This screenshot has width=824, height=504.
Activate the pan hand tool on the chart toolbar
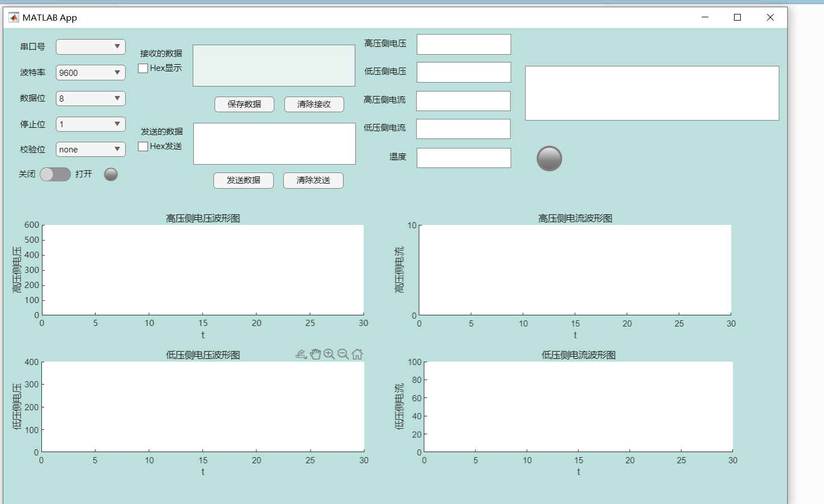point(316,354)
